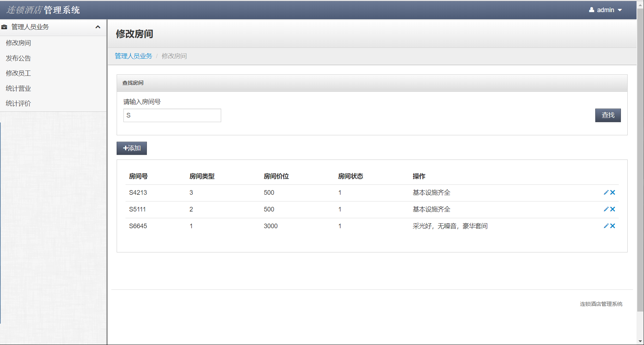
Task: Click the briefcase icon beside 管理人员业务
Action: pyautogui.click(x=5, y=27)
